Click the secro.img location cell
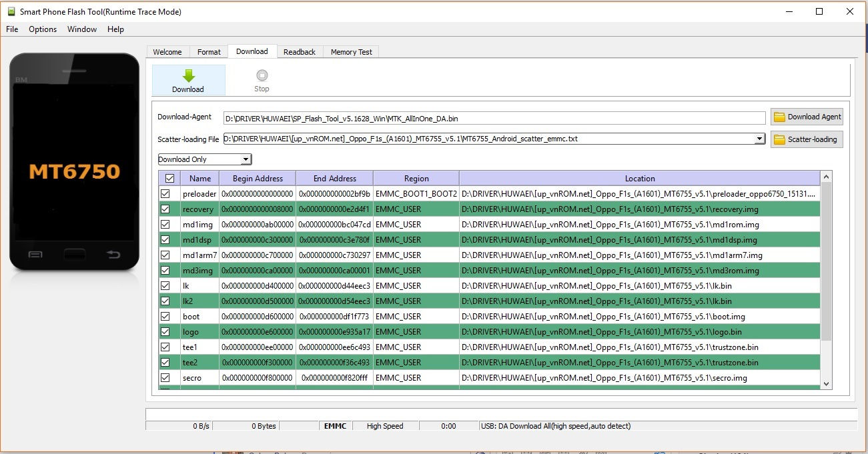The width and height of the screenshot is (868, 454). tap(640, 377)
